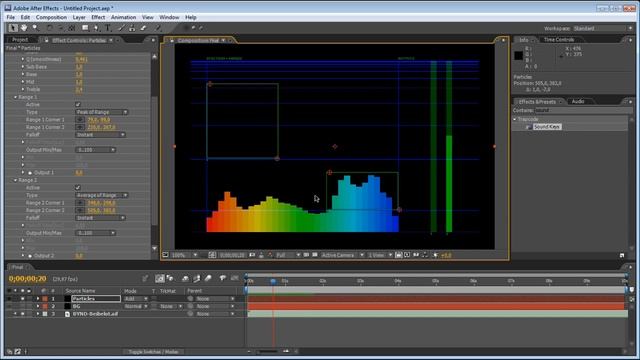Select the Selection arrow tool
640x360 pixels.
point(13,28)
